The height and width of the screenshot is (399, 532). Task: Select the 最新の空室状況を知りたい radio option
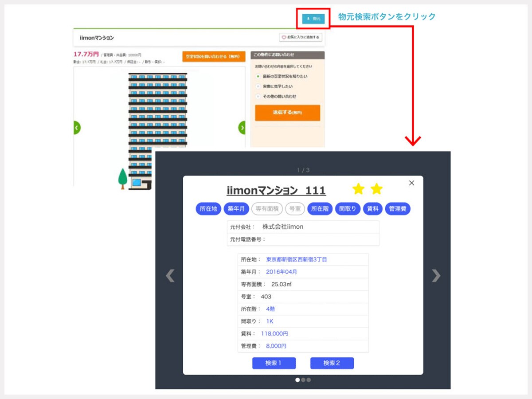point(258,76)
